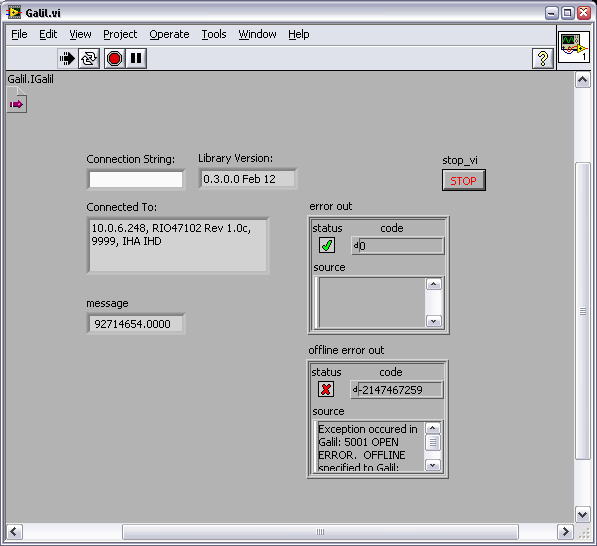
Task: Click the LabVIEW icon in the title bar
Action: tap(14, 13)
